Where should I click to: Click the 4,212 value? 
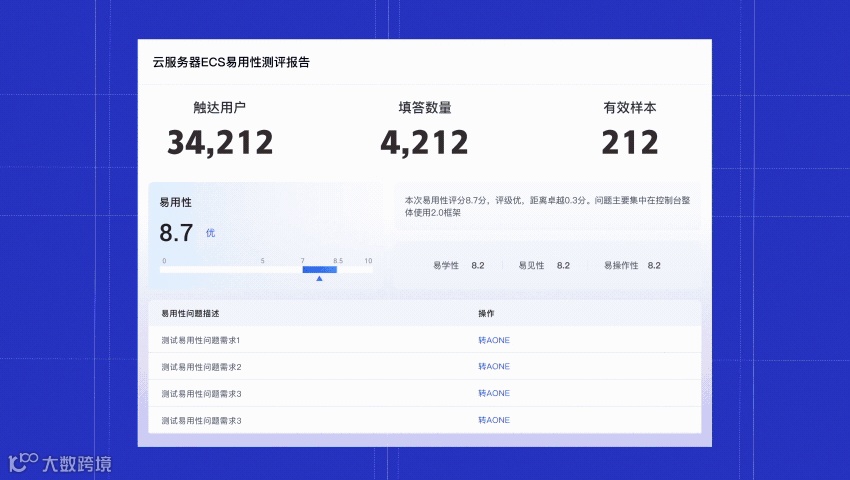pos(424,142)
